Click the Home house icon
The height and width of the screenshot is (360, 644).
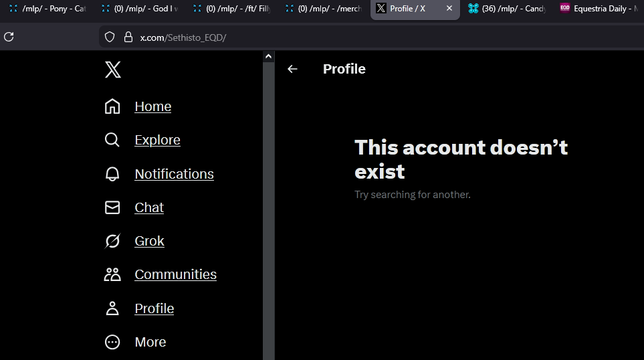[x=112, y=106]
